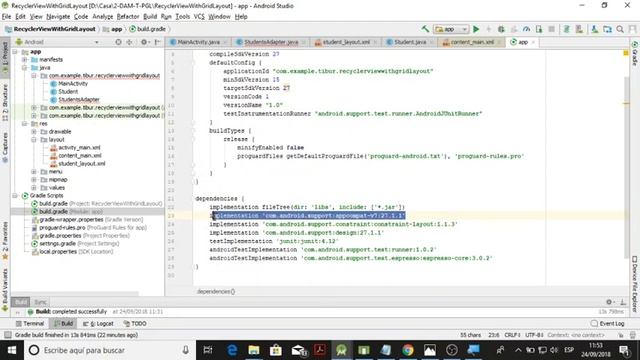
Task: Open Build panel gear settings icon
Action: 609,302
